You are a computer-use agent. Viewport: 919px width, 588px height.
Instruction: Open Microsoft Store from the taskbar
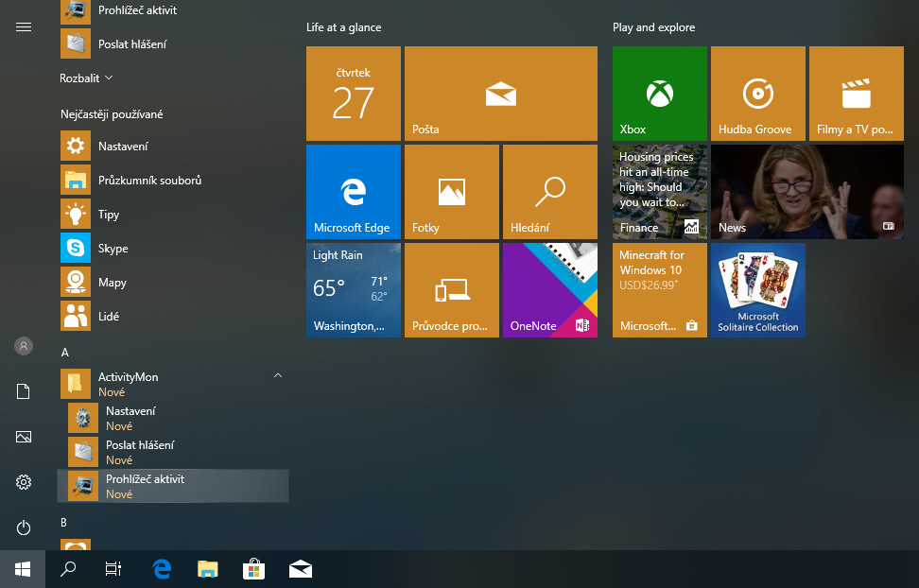(253, 569)
